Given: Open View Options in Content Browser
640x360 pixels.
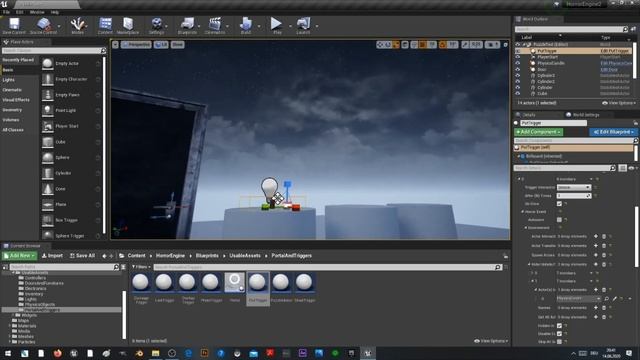Looking at the screenshot, I should coord(491,341).
